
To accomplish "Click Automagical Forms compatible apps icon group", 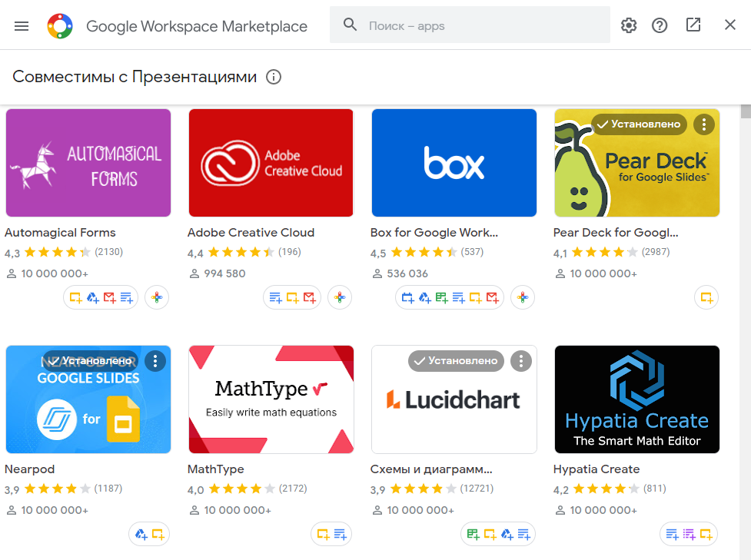I will pos(101,298).
